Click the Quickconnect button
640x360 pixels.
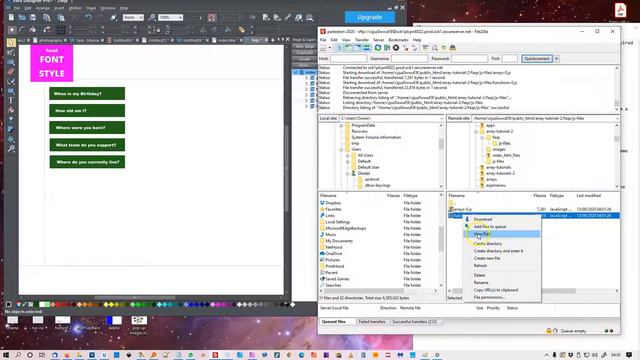click(x=537, y=59)
